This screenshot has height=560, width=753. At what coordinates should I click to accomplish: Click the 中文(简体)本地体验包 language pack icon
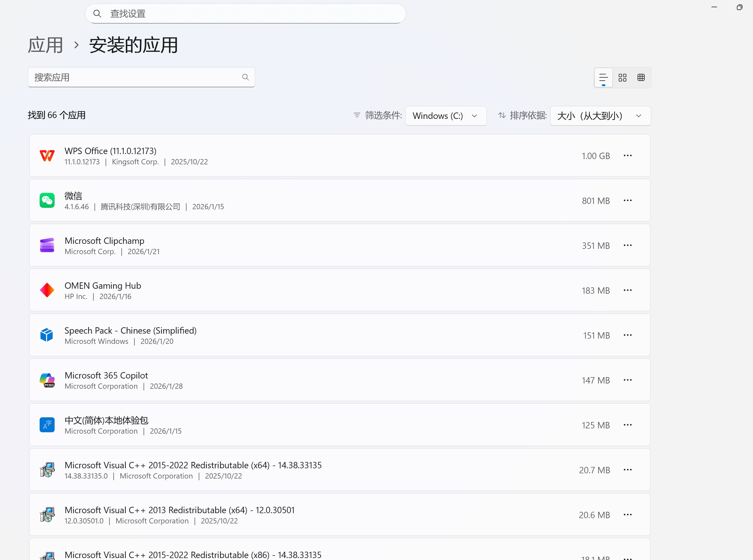pos(47,425)
